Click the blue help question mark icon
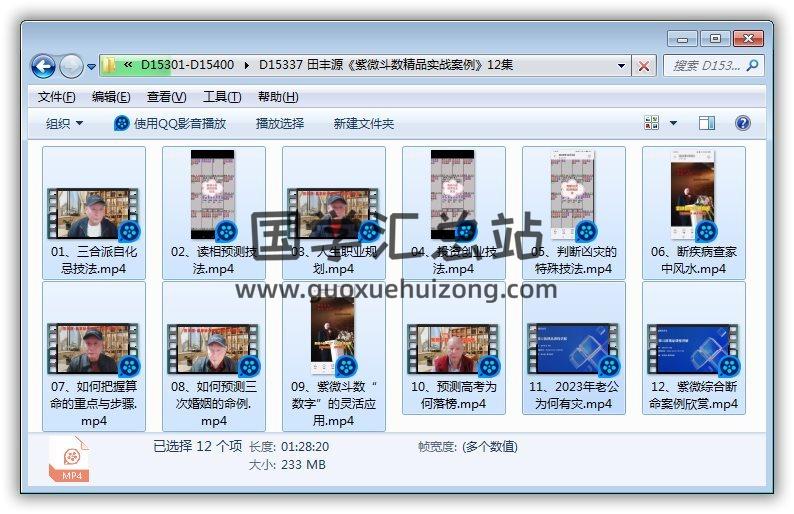The height and width of the screenshot is (514, 794). click(742, 123)
